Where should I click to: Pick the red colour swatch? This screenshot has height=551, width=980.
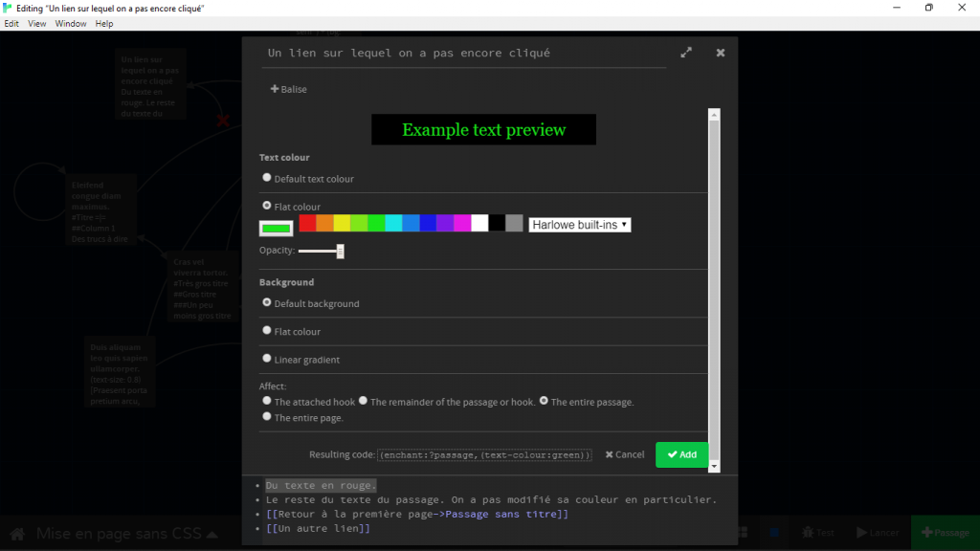tap(307, 223)
